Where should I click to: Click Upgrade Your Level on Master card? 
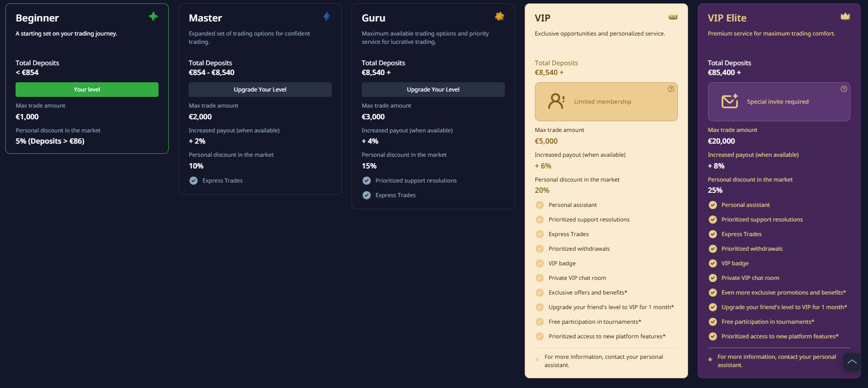(x=260, y=90)
